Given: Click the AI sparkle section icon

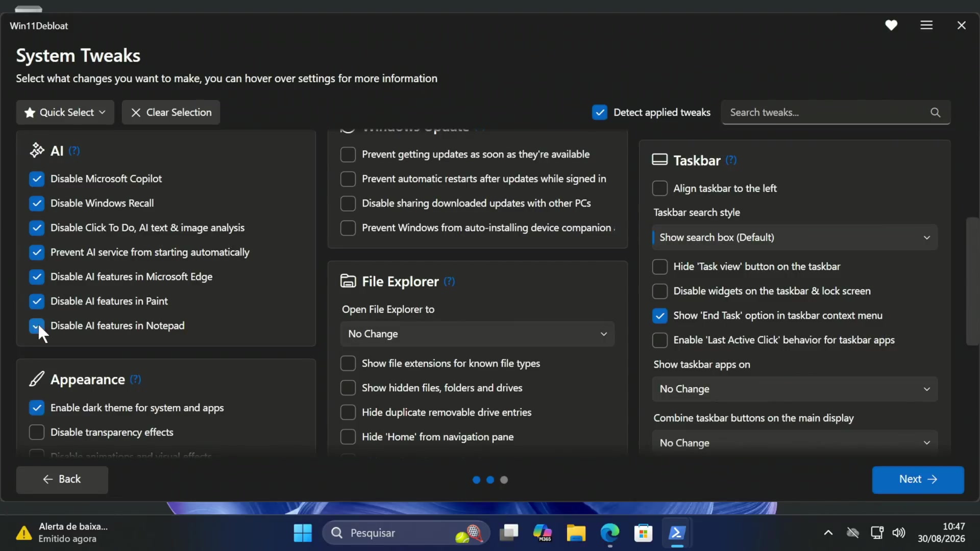Looking at the screenshot, I should coord(37,151).
